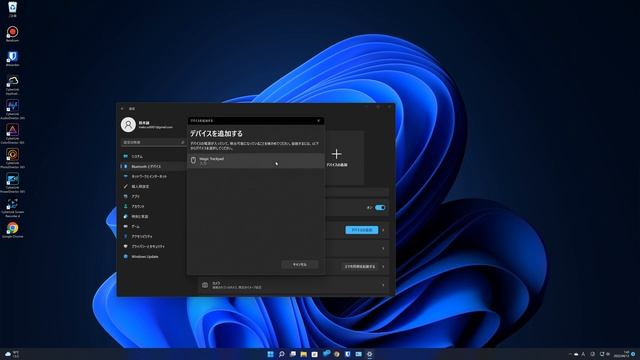Open taskbar Search magnifier

coord(281,354)
